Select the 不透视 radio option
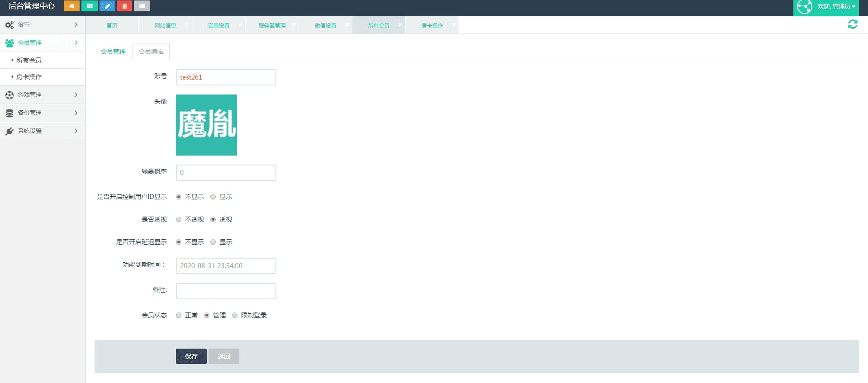Screen dimensions: 868x383 coord(179,219)
